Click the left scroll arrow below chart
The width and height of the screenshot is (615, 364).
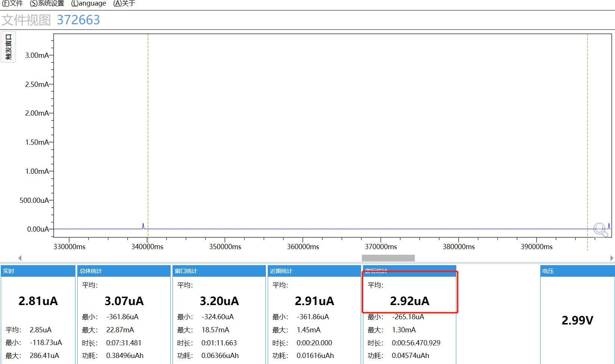(20, 258)
